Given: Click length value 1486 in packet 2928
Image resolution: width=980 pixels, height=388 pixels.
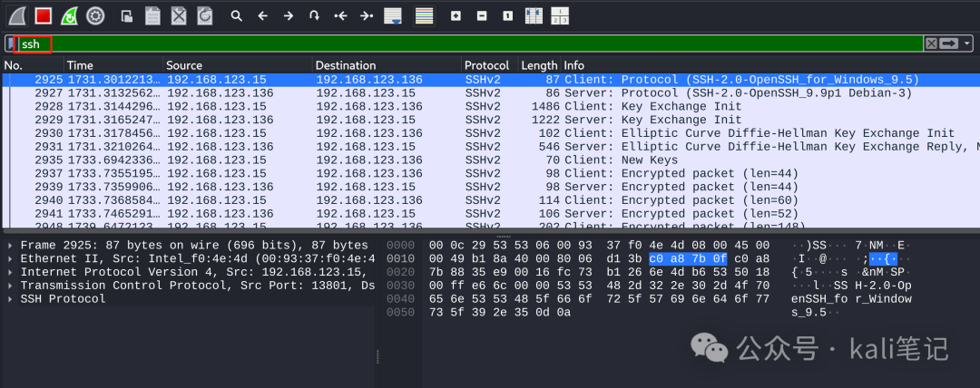Looking at the screenshot, I should (x=545, y=106).
